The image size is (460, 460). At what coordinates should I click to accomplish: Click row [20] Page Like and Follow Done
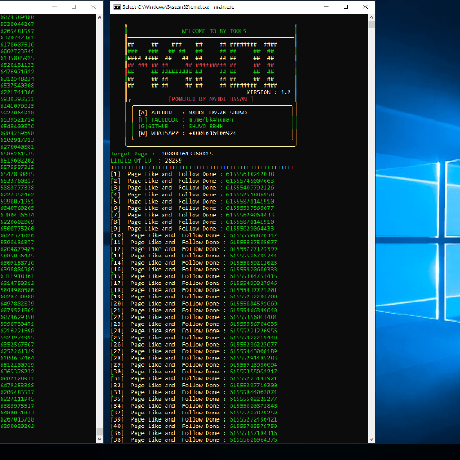click(194, 303)
